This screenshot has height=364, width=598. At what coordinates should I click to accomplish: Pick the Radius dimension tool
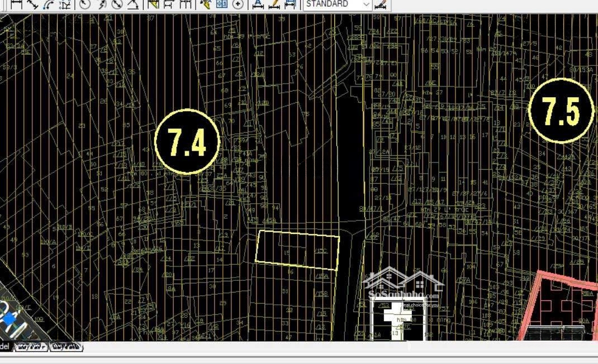(84, 4)
